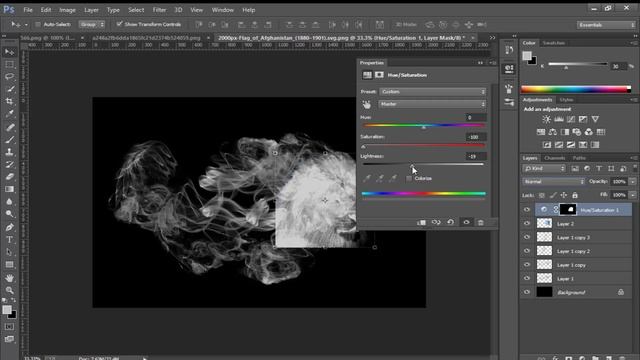Click the on-image adjustment hand icon
This screenshot has height=360, width=640.
click(x=367, y=104)
